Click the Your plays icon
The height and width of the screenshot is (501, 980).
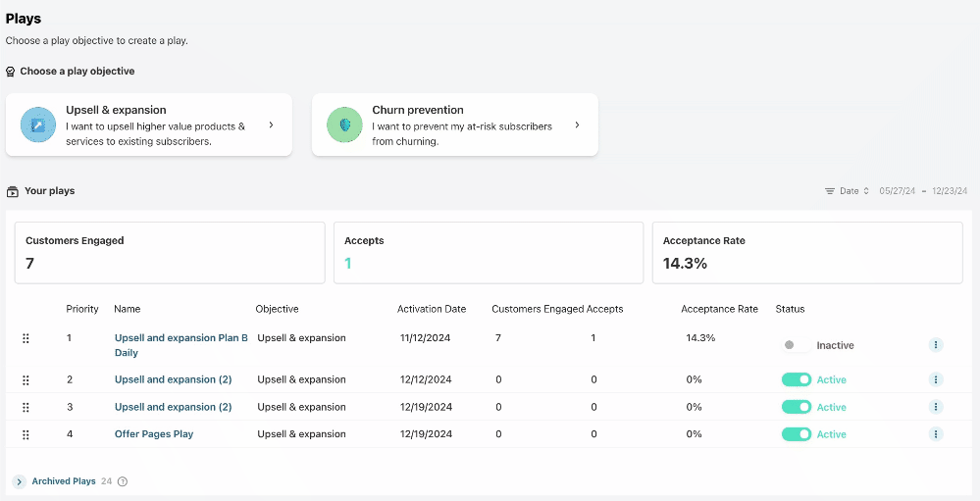click(x=12, y=191)
